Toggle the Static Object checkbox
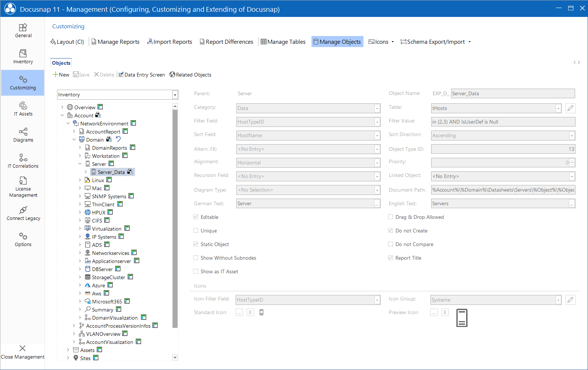The width and height of the screenshot is (588, 370). 196,244
